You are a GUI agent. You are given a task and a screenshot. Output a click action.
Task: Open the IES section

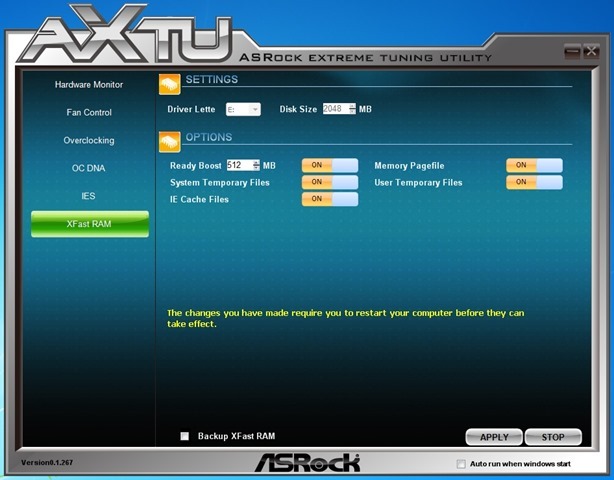click(x=88, y=196)
